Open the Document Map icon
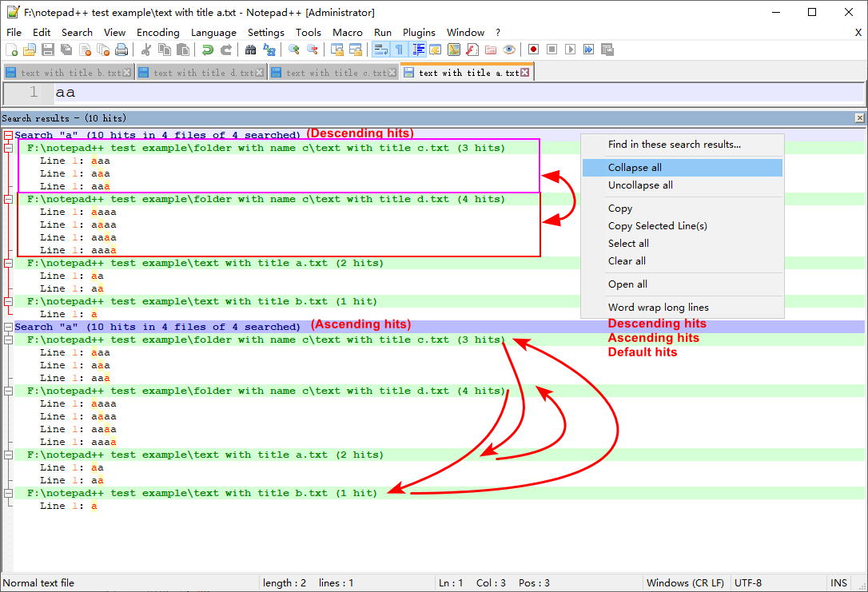 pyautogui.click(x=454, y=50)
